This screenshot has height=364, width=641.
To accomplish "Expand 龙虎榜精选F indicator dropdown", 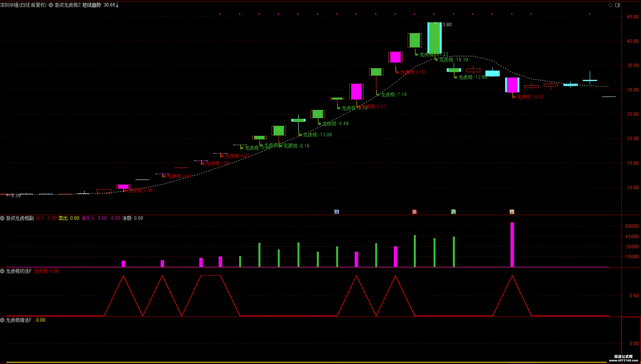I will (2, 320).
